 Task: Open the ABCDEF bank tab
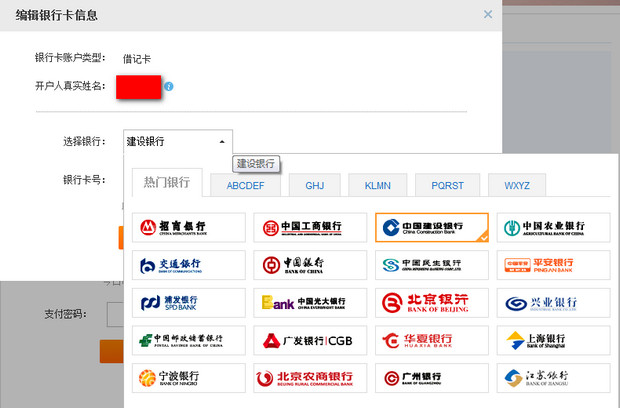[x=245, y=185]
